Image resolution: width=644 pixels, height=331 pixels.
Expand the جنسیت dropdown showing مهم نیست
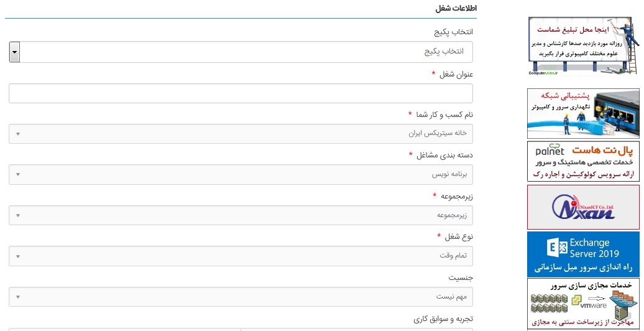(x=241, y=296)
